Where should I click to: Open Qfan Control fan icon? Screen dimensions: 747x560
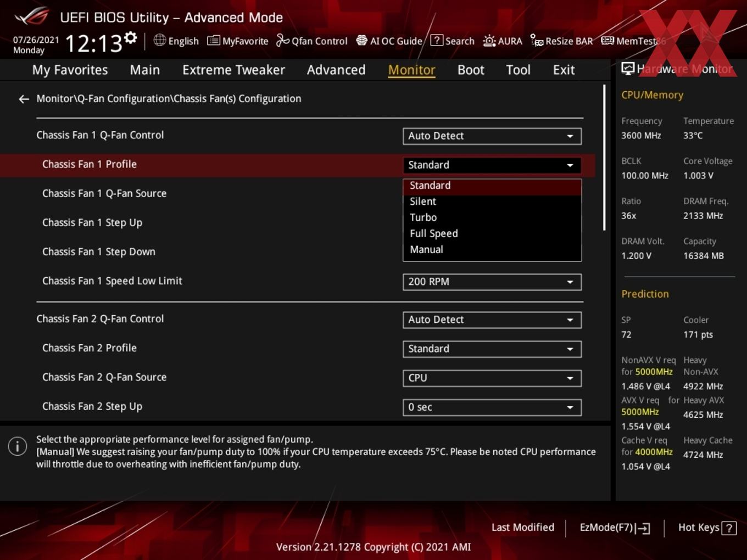[x=282, y=41]
